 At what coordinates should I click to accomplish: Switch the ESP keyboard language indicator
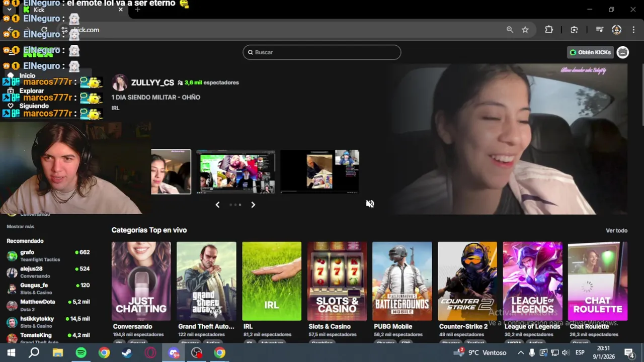point(580,353)
